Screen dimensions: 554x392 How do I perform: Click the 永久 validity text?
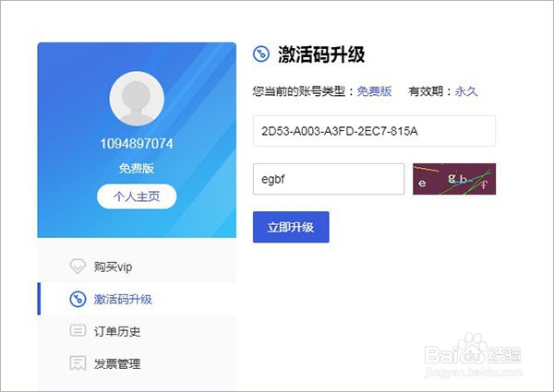tap(466, 91)
